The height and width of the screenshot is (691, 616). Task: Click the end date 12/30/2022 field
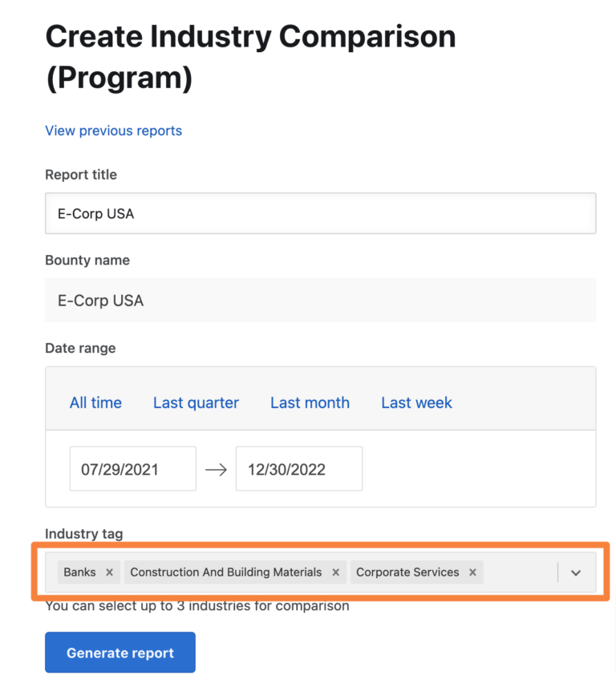(298, 468)
